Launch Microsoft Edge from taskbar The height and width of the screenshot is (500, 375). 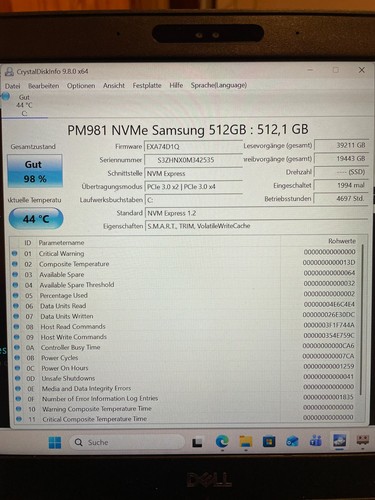[222, 442]
